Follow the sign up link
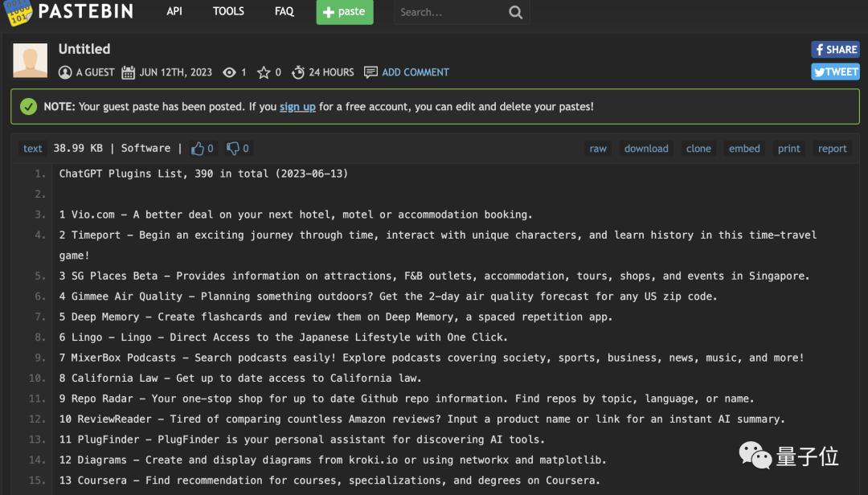Image resolution: width=868 pixels, height=495 pixels. 297,107
